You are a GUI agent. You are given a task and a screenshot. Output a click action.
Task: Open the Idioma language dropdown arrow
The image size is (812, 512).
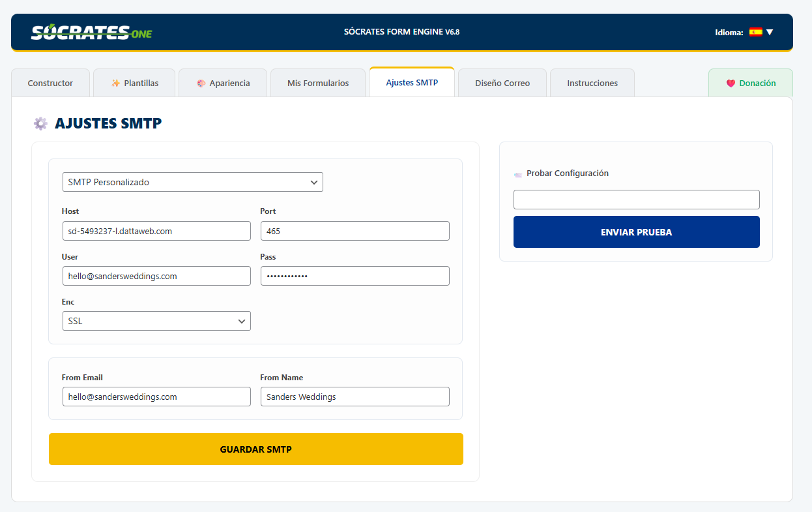pos(770,32)
